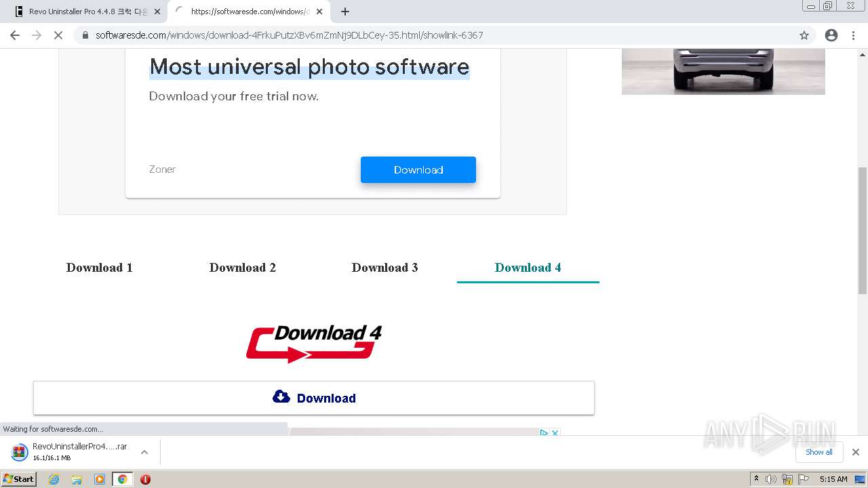Expand options for the downloaded rar file
Image resolution: width=868 pixels, height=488 pixels.
144,452
